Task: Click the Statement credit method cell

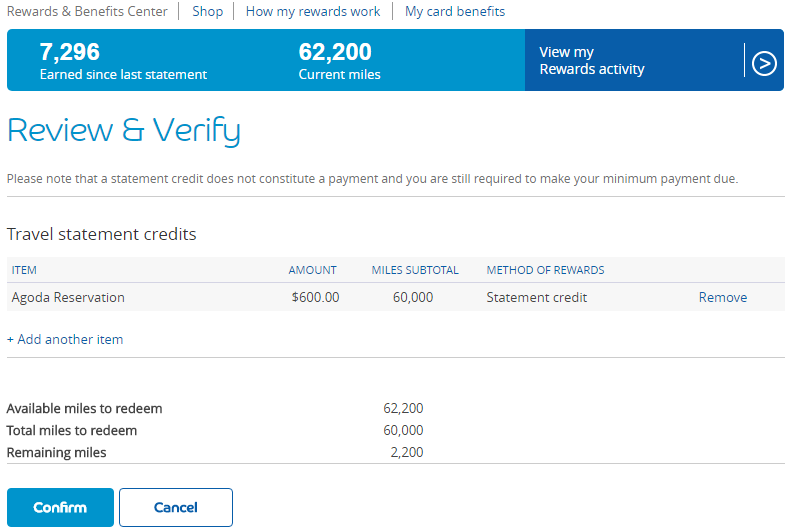Action: tap(537, 297)
